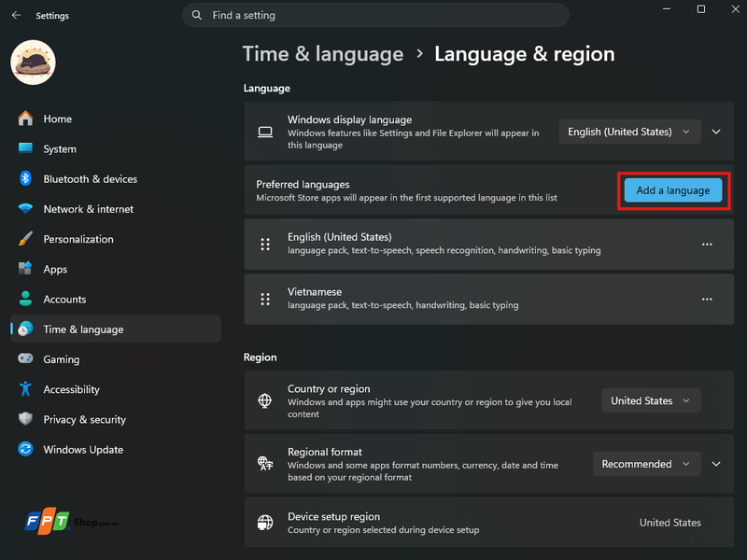Open the System settings category
Image resolution: width=747 pixels, height=560 pixels.
[x=116, y=148]
